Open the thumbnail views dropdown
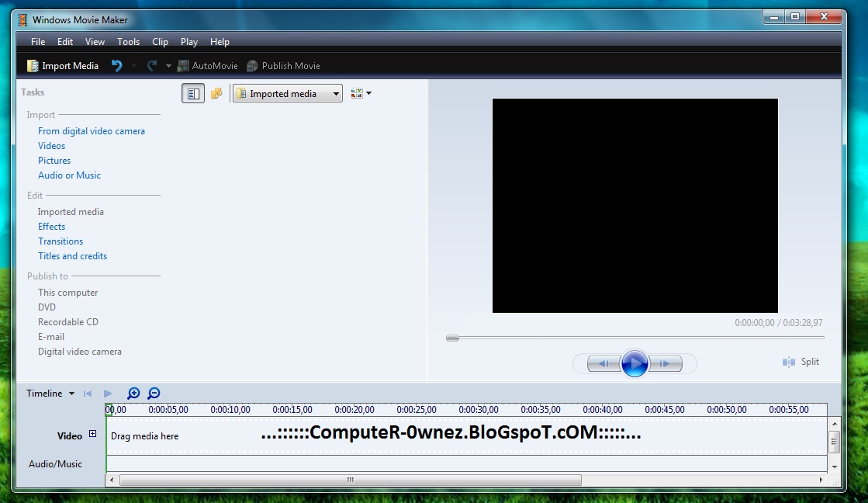The width and height of the screenshot is (868, 503). coord(361,94)
